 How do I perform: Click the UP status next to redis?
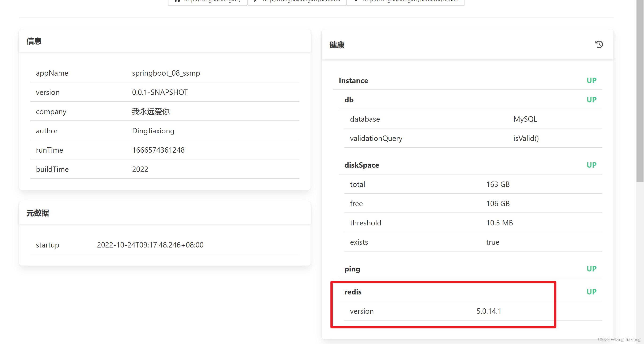click(x=591, y=292)
